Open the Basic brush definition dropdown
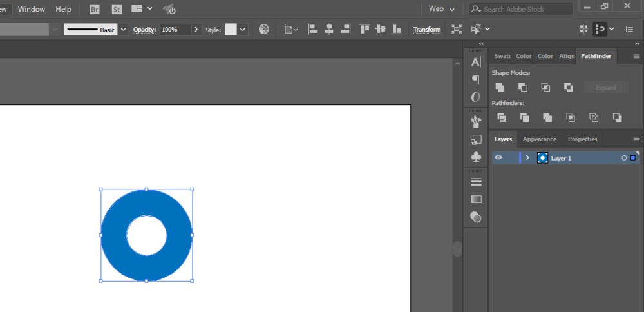This screenshot has height=312, width=644. (x=123, y=30)
